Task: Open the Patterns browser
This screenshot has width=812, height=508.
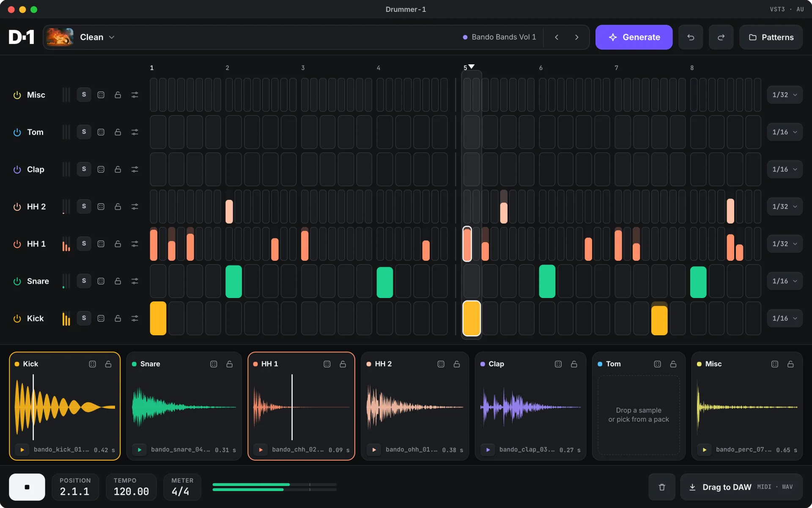Action: 771,37
